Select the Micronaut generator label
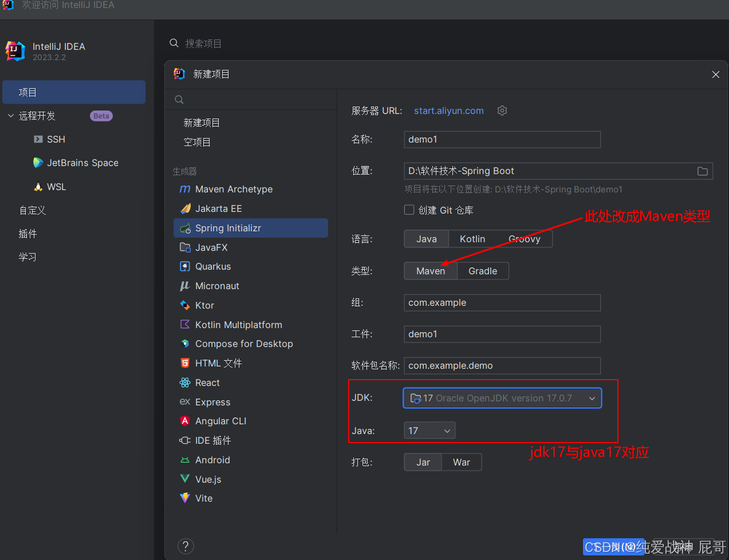The height and width of the screenshot is (560, 729). (217, 286)
